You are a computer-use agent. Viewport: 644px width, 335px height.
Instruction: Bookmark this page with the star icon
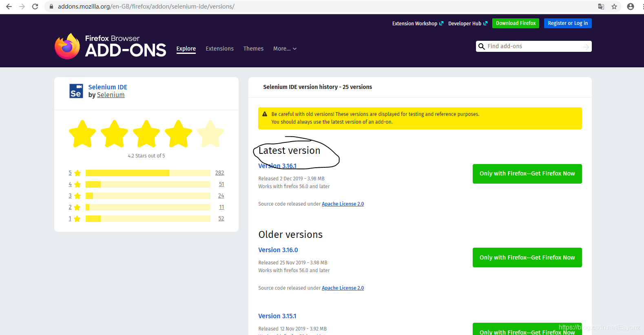614,7
